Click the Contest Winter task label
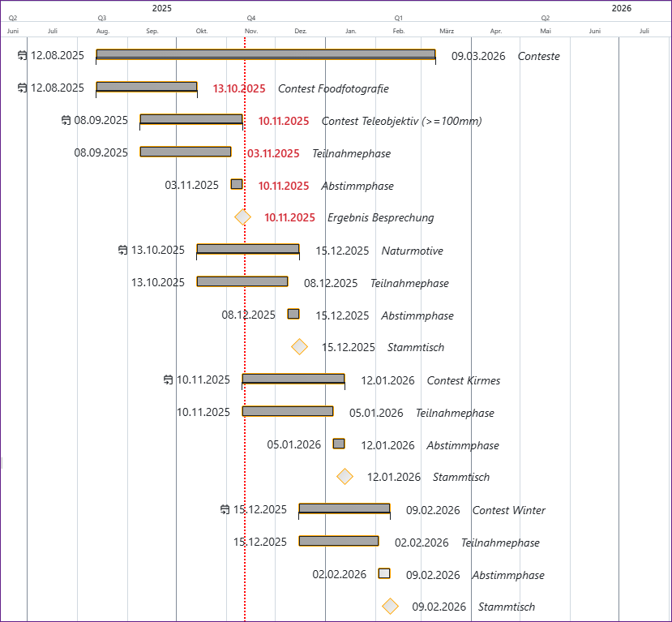This screenshot has height=622, width=672. (x=508, y=510)
